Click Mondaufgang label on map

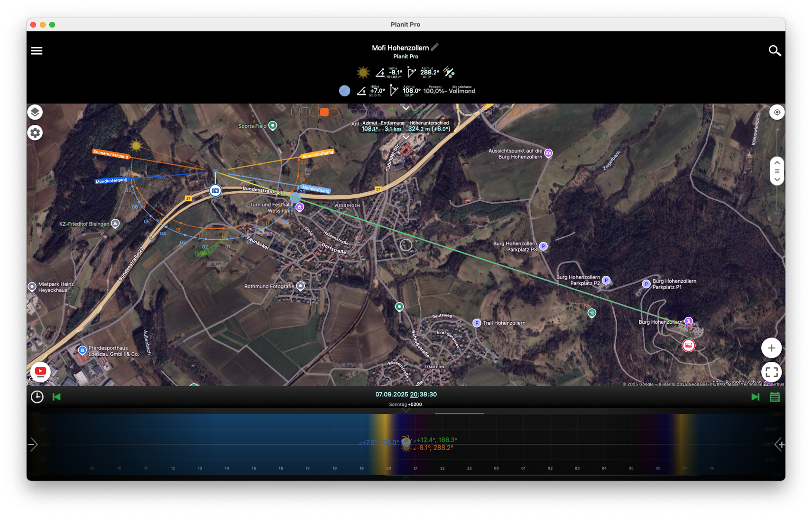[316, 189]
